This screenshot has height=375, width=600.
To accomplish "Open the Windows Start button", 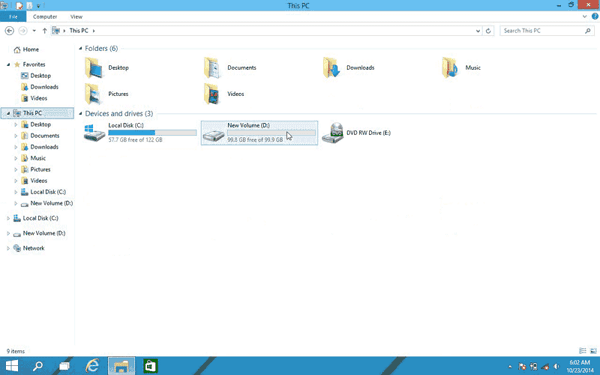I will (12, 366).
